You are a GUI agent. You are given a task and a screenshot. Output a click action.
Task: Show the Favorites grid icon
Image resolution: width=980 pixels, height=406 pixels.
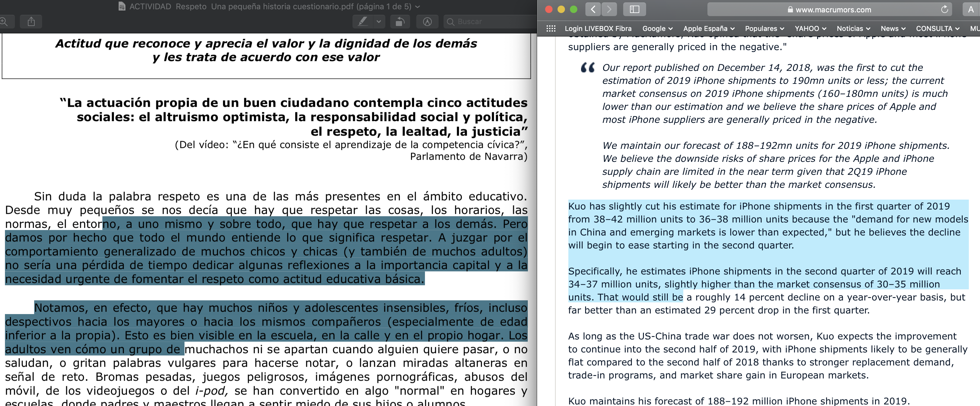click(550, 28)
